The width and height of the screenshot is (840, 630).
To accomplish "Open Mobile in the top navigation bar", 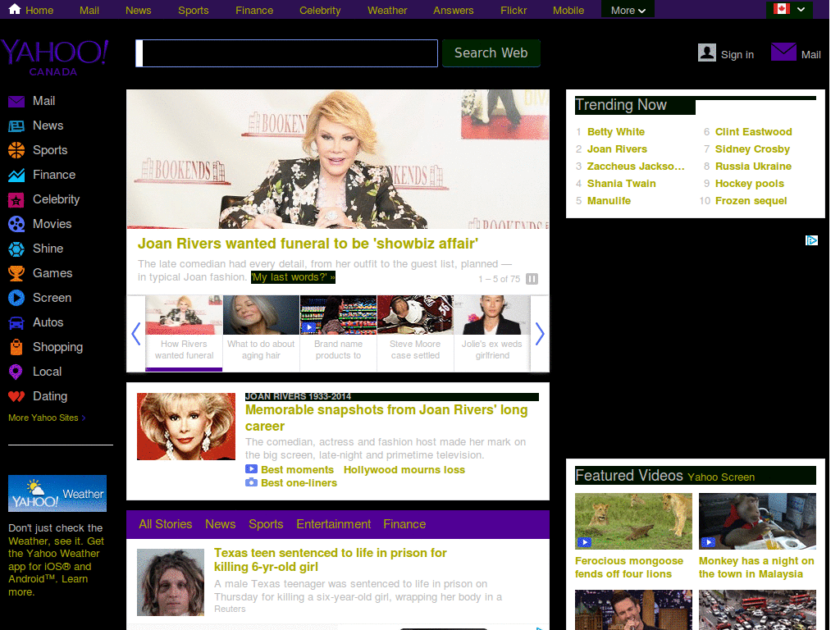I will point(568,10).
